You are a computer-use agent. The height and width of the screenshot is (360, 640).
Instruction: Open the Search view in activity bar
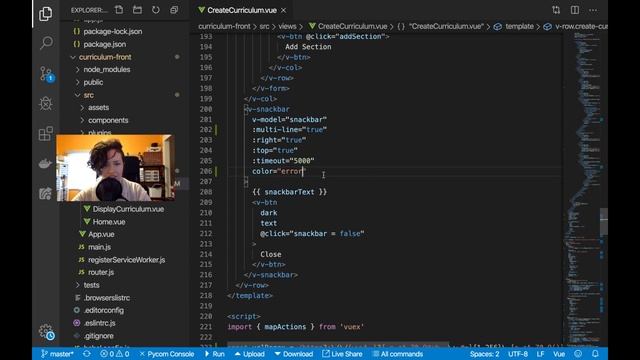[x=46, y=42]
